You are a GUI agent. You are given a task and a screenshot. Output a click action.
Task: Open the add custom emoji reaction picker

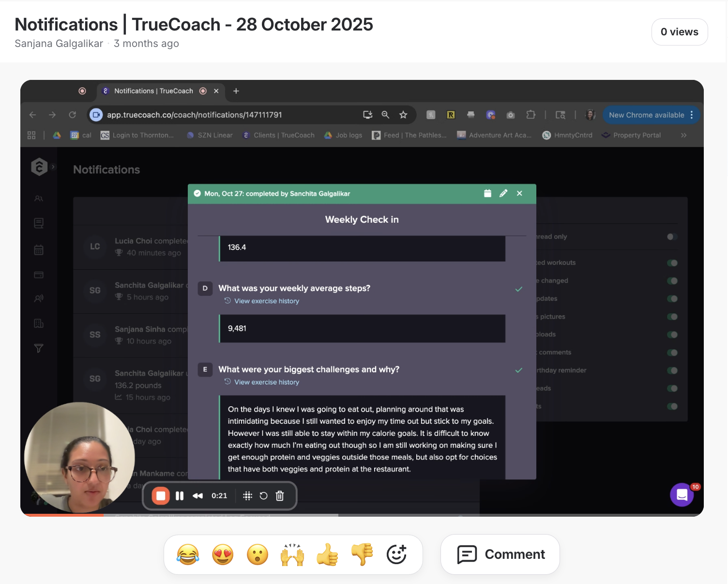pos(396,554)
